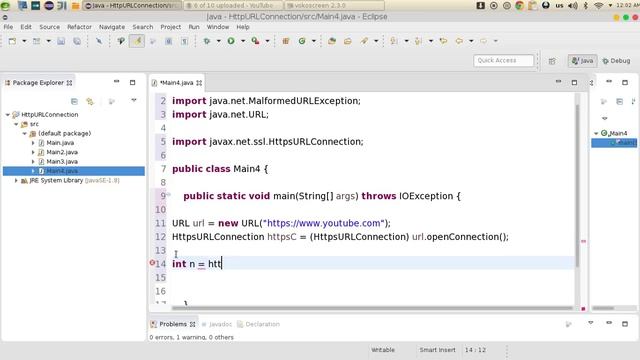
Task: Click the editor horizontal scrollbar
Action: click(x=371, y=308)
